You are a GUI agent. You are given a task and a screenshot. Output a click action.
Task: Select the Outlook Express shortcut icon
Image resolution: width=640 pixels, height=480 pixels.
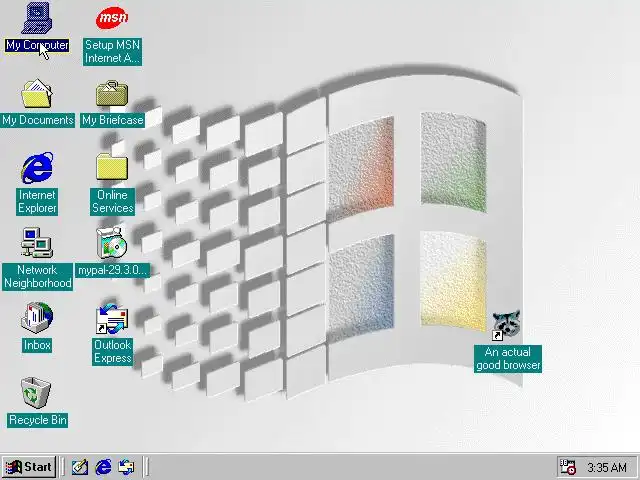click(x=112, y=319)
